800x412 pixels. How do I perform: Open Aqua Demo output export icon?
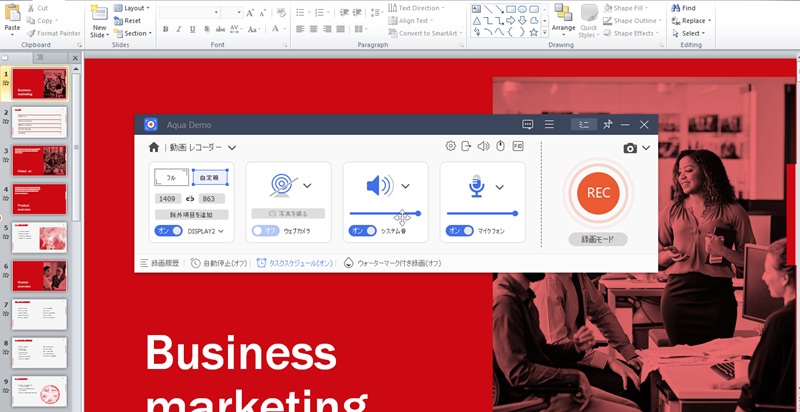click(x=466, y=146)
